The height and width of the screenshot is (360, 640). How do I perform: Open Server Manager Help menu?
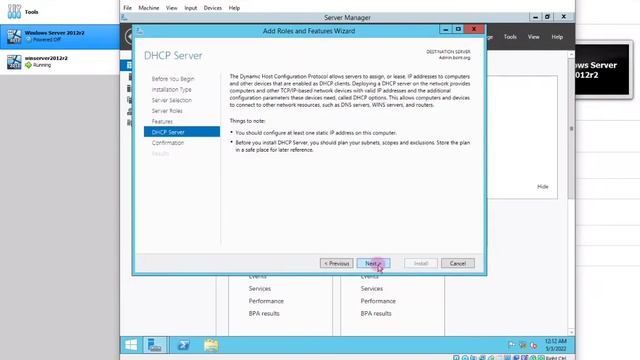(557, 37)
